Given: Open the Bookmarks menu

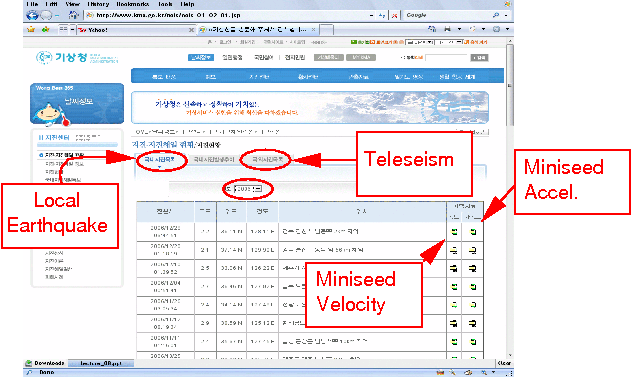Looking at the screenshot, I should (133, 4).
